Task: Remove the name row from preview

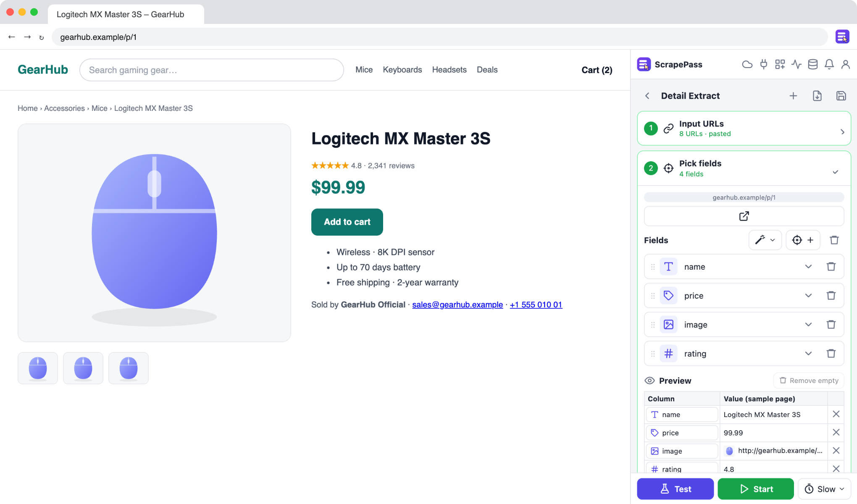Action: point(836,414)
